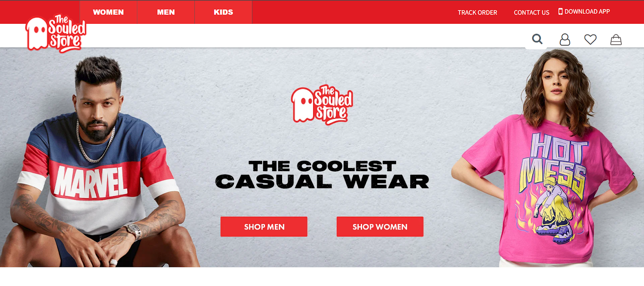Click the phone icon beside Download App
Screen dimensions: 644x286
pos(560,11)
